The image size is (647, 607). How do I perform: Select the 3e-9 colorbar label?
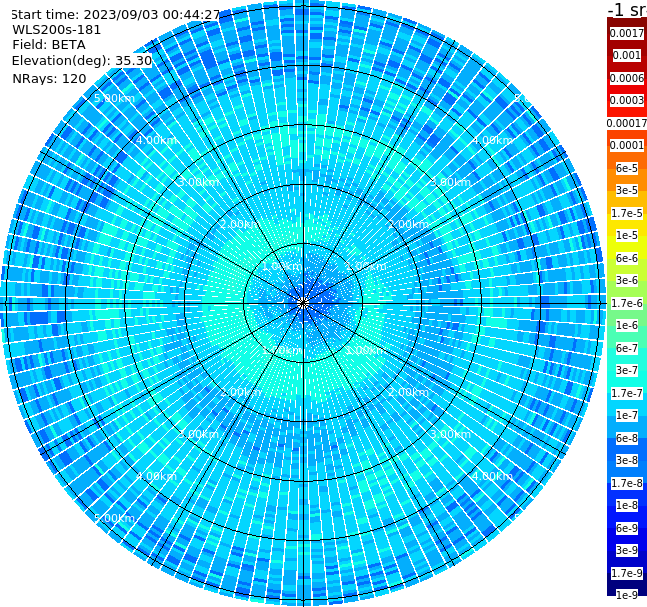click(627, 550)
